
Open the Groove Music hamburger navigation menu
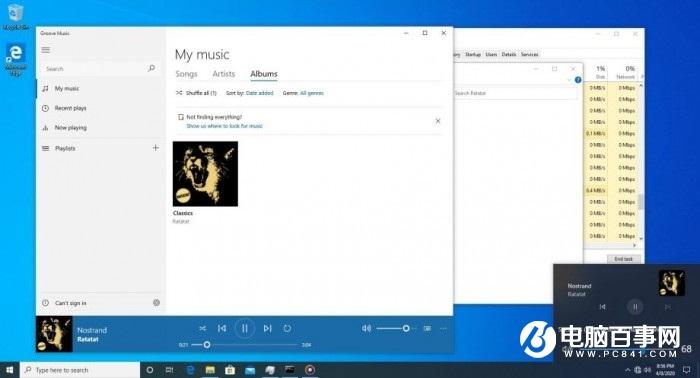click(46, 50)
